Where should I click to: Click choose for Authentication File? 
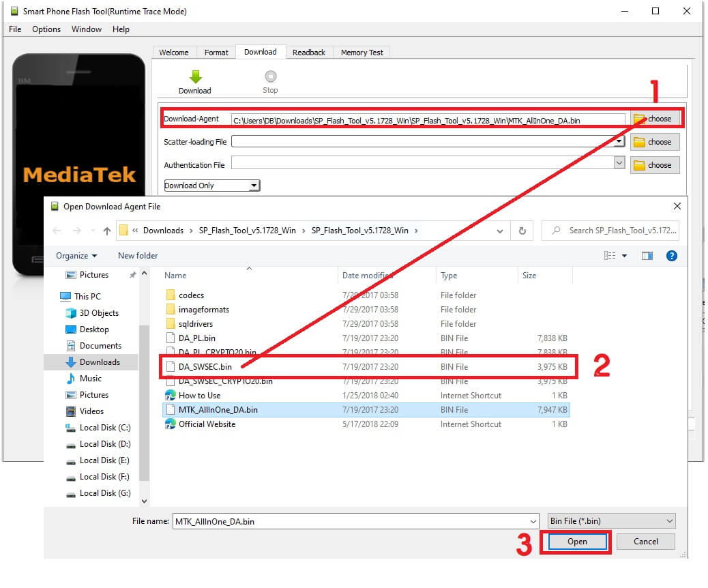[x=654, y=164]
